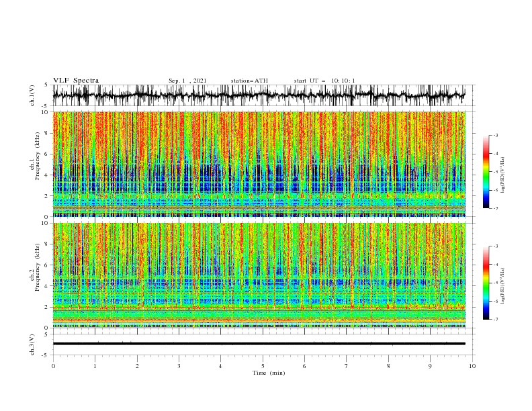Click the "-6" tick on ch.2 color bar
The height and width of the screenshot is (411, 532).
(x=495, y=301)
